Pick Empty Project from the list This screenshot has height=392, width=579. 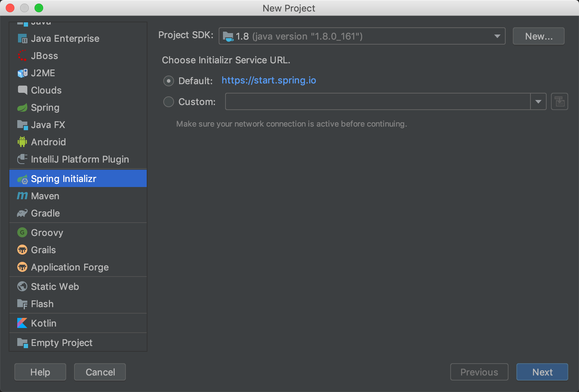tap(61, 343)
